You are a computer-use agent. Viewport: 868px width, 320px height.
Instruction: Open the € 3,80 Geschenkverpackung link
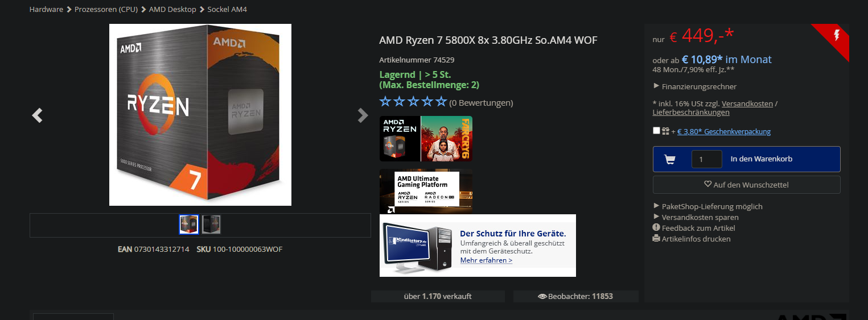[x=724, y=131]
